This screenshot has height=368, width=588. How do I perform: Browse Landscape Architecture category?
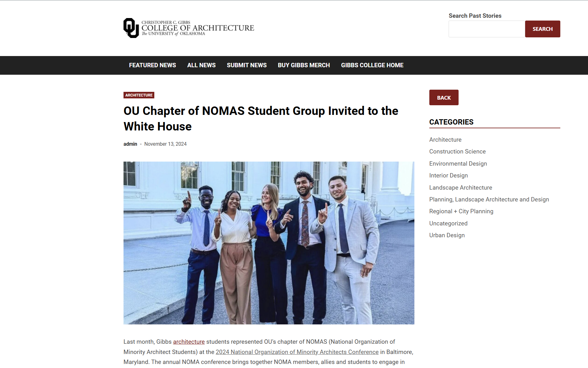tap(460, 187)
